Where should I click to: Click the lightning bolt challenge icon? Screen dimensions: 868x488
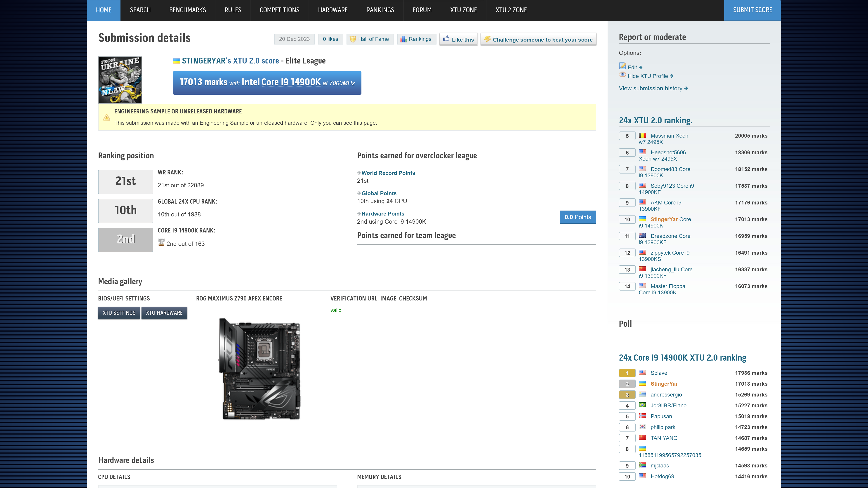click(488, 39)
